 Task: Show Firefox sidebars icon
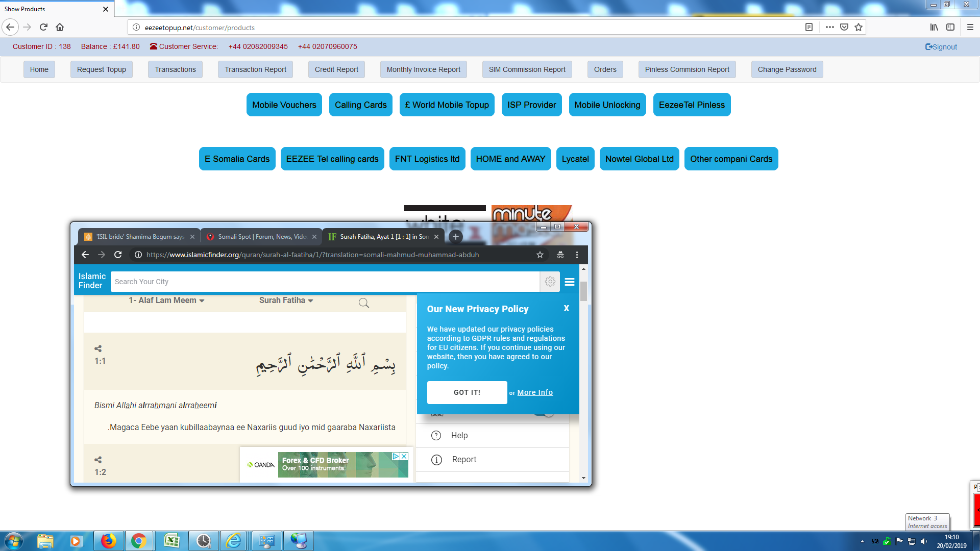950,27
